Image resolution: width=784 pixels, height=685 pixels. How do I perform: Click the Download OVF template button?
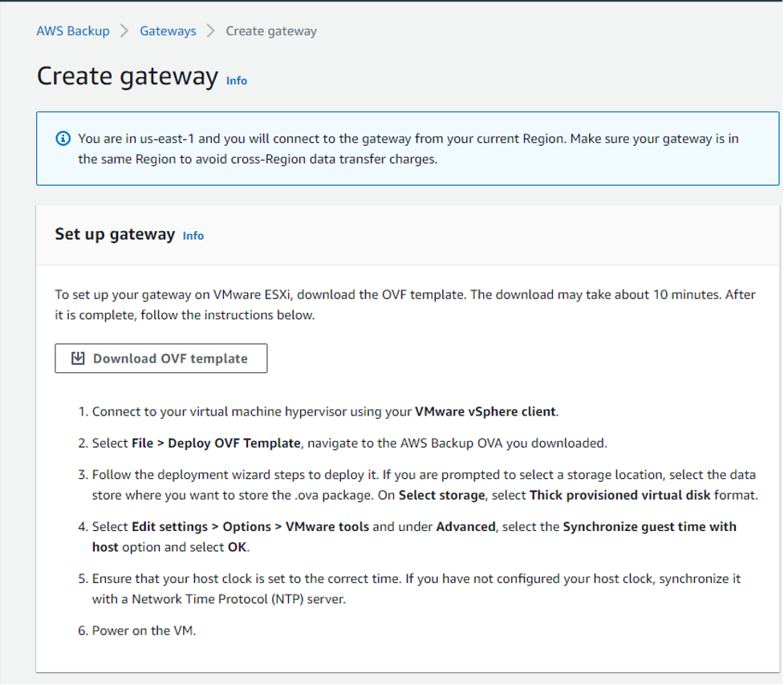(160, 358)
